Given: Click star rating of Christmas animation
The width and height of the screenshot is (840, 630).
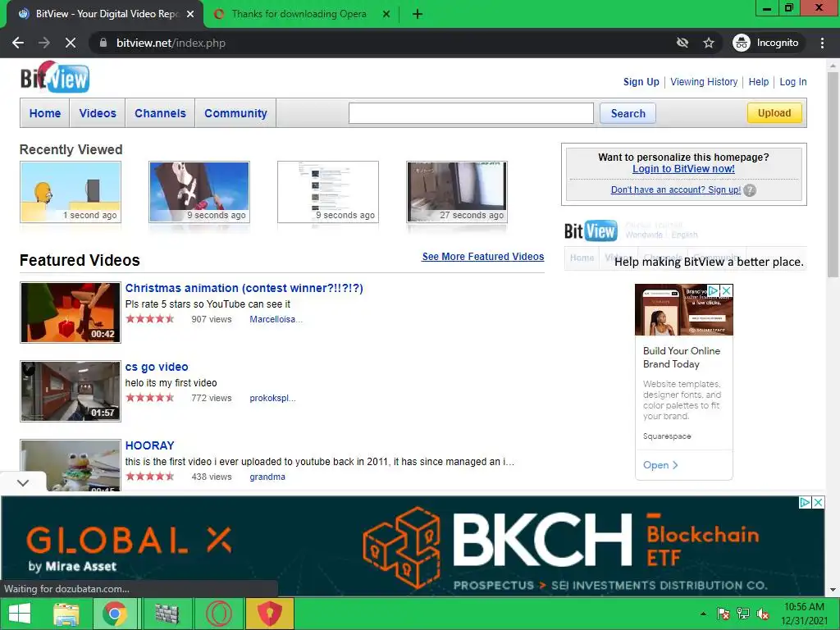Looking at the screenshot, I should (150, 319).
